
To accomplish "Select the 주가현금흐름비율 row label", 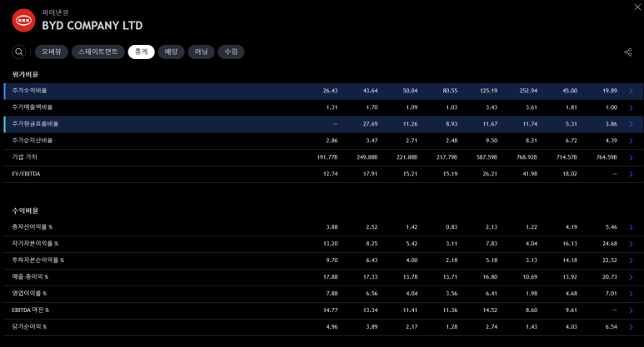I will [x=35, y=124].
